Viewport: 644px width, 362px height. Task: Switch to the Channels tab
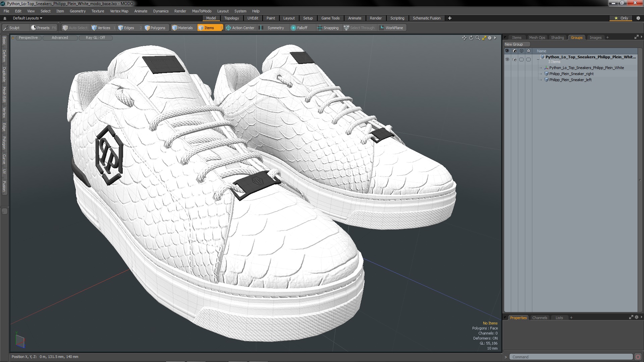coord(539,318)
